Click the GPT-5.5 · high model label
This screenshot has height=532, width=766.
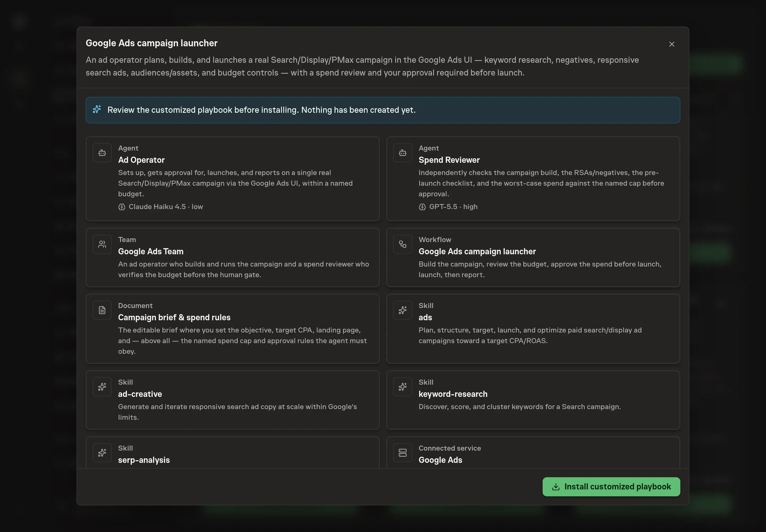click(453, 207)
